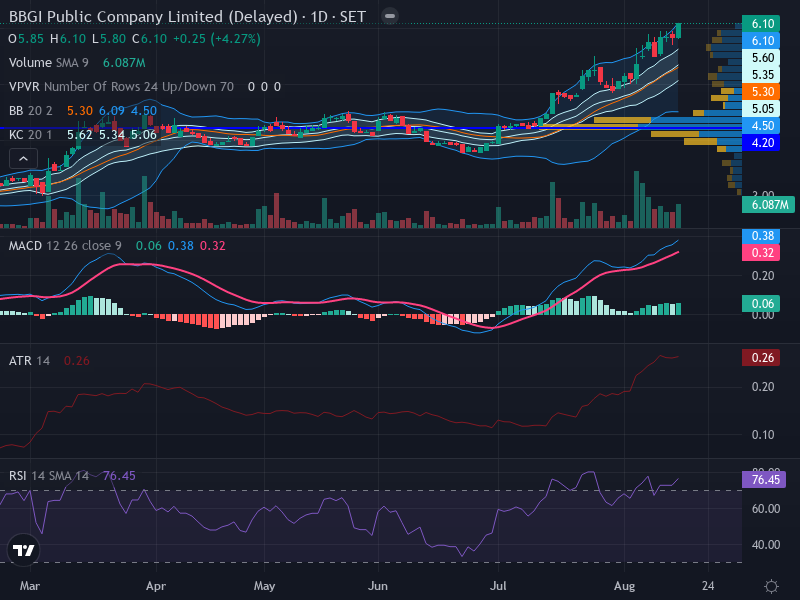The width and height of the screenshot is (800, 600).
Task: Select the MACD 12 26 close 9 legend
Action: click(65, 246)
